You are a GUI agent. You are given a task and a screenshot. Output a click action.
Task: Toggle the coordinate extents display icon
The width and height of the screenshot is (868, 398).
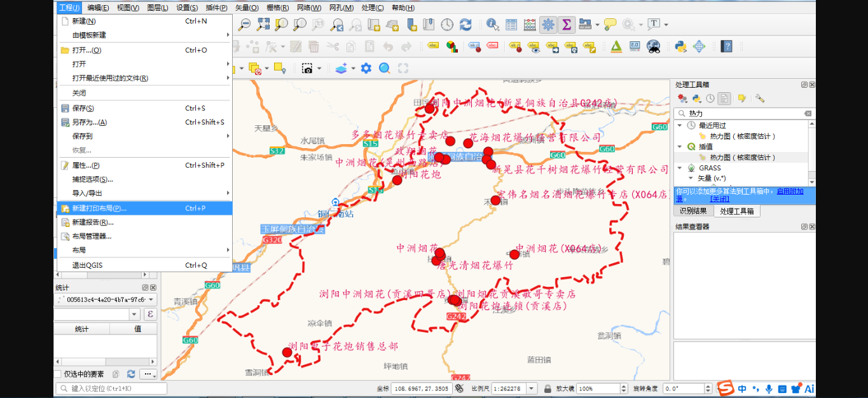(459, 388)
